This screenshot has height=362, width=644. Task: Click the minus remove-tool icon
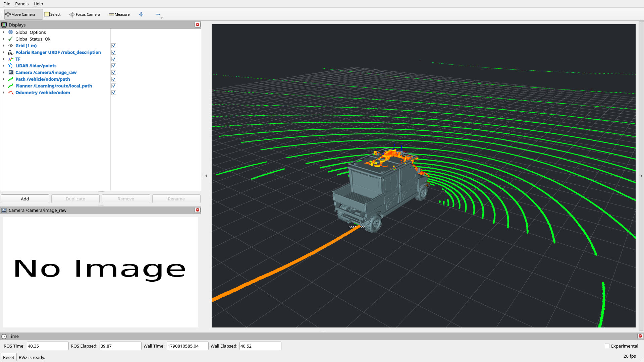pyautogui.click(x=158, y=14)
